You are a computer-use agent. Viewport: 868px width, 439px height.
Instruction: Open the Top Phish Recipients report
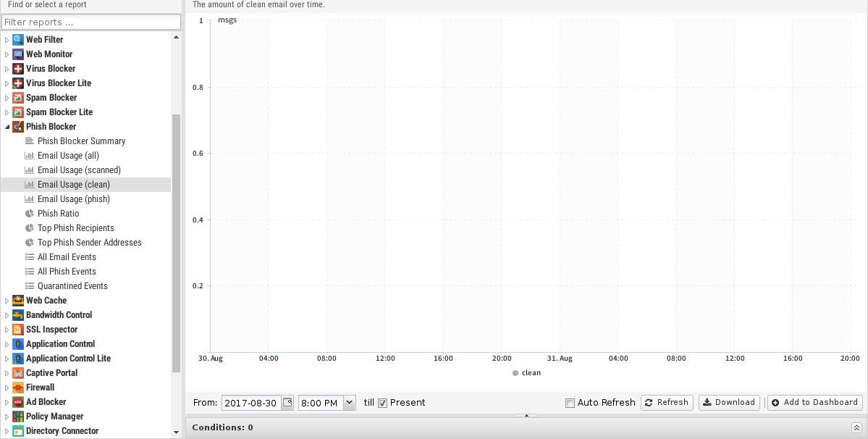click(76, 228)
